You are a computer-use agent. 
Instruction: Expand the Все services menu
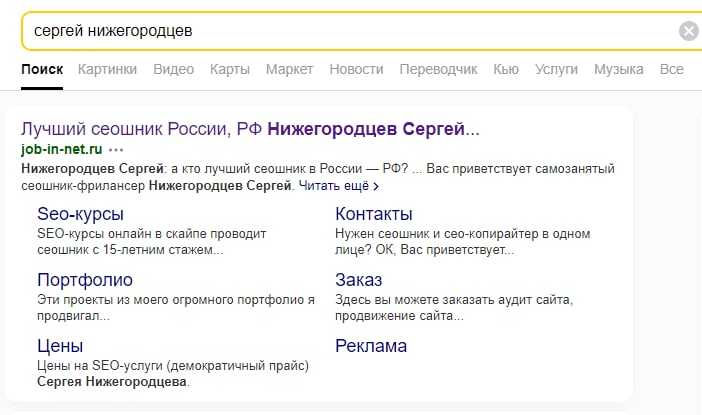coord(672,69)
